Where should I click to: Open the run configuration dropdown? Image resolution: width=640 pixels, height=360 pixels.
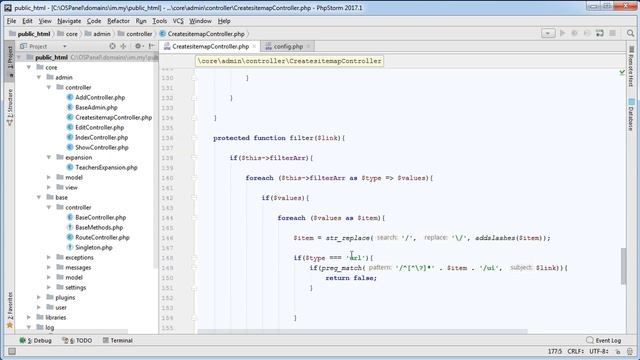click(x=548, y=33)
